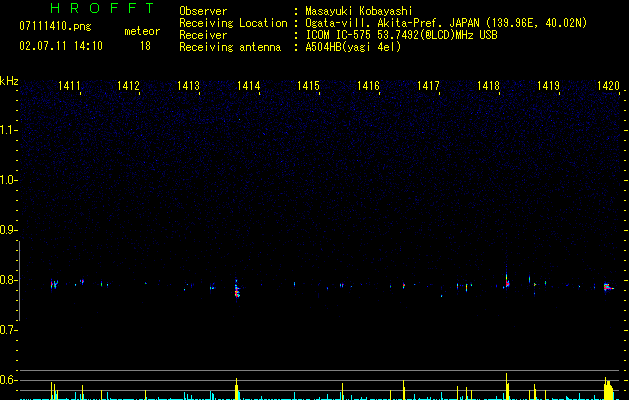This screenshot has width=629, height=400.
Task: Click observer name Masayuki Kobayashi
Action: click(359, 11)
